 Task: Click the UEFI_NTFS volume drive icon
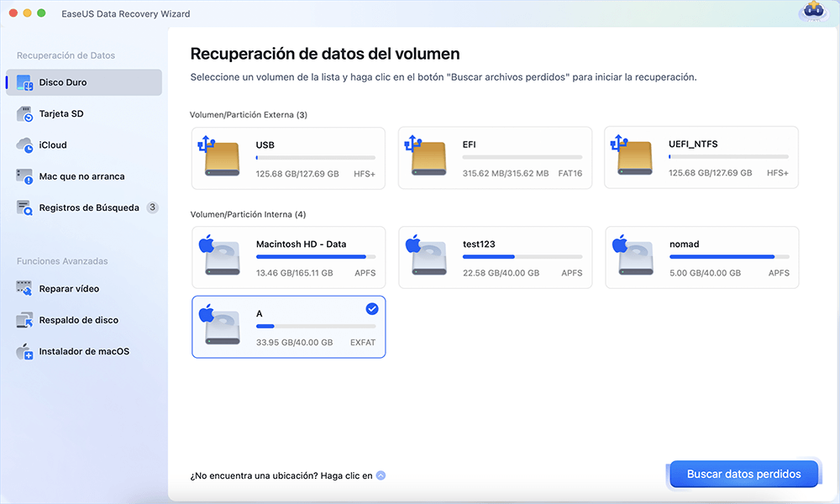633,156
